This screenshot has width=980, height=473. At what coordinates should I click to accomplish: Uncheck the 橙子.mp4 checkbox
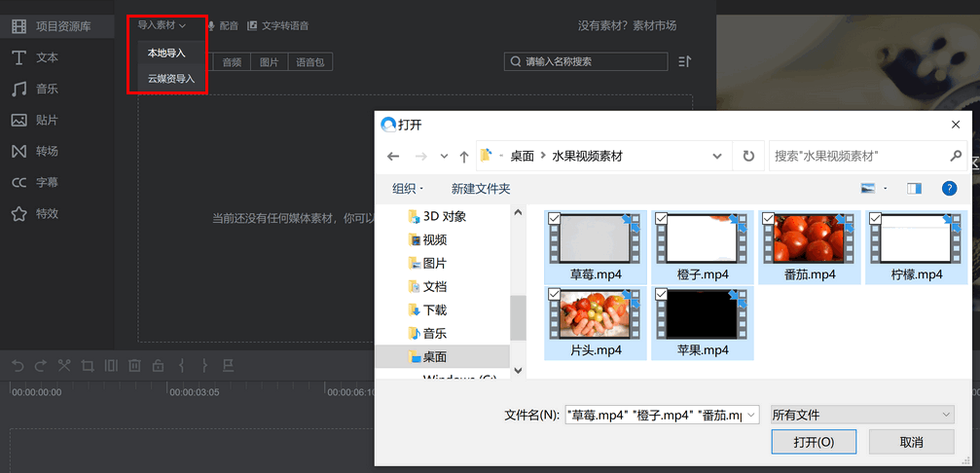661,218
